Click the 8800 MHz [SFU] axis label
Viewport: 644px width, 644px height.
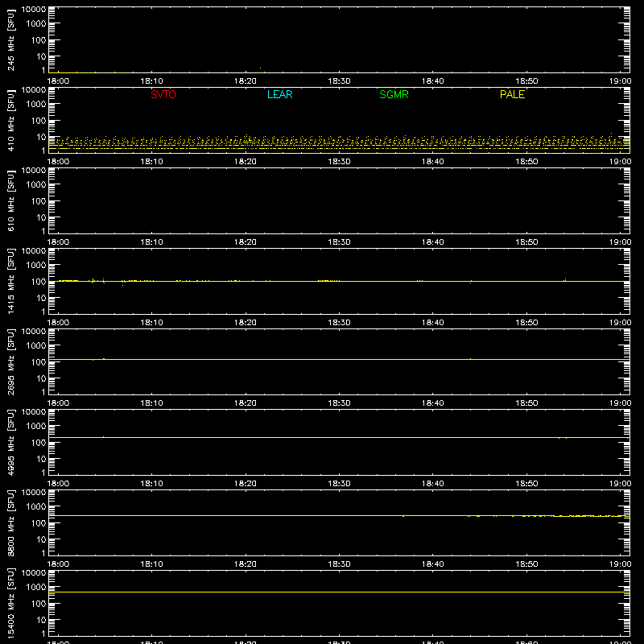coord(10,522)
